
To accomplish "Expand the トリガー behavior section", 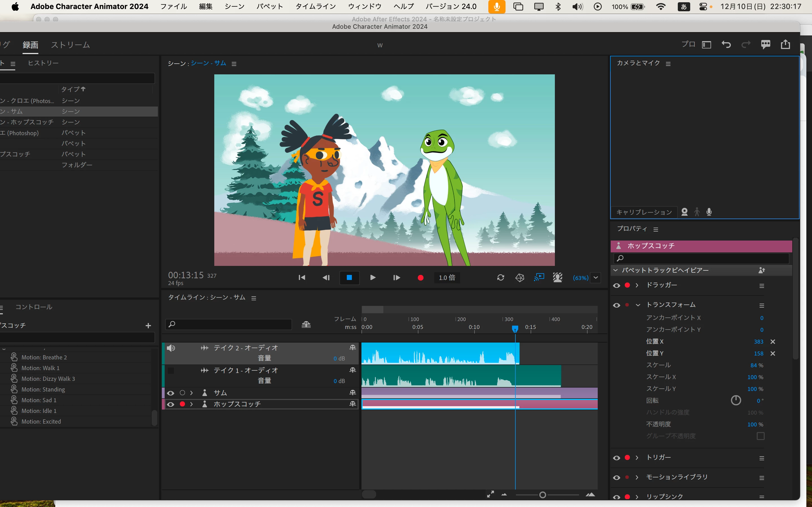I will point(637,458).
